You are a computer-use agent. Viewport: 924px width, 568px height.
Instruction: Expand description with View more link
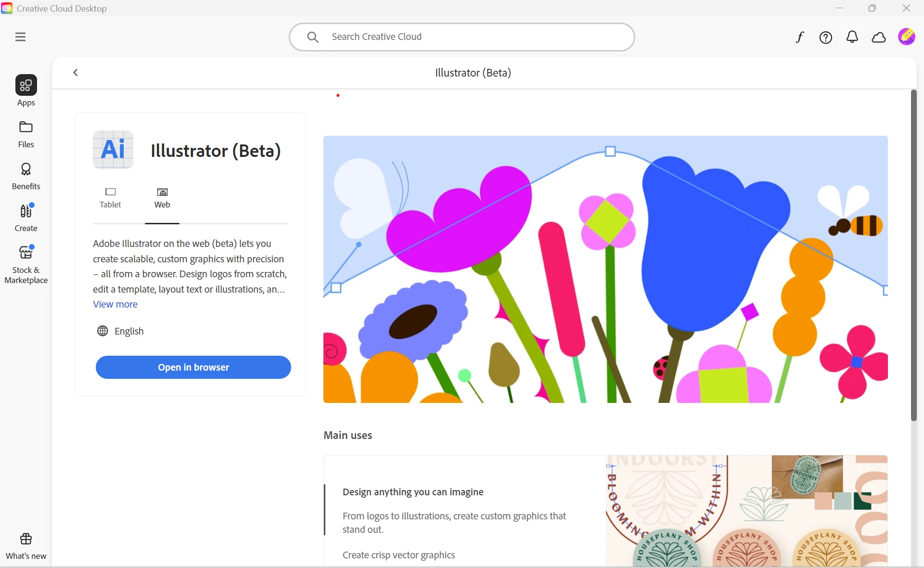(115, 304)
